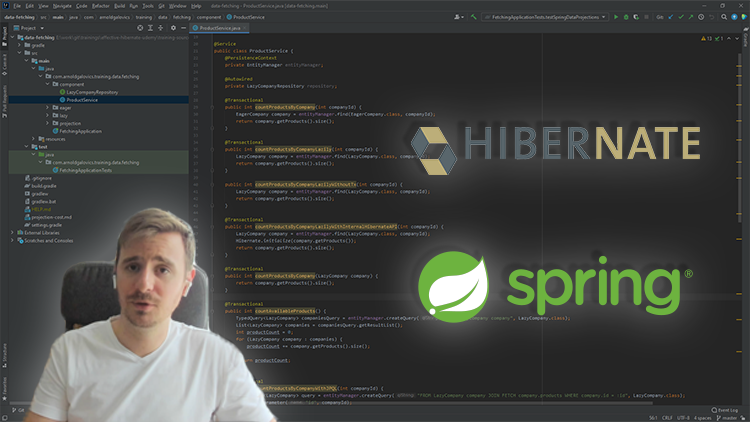This screenshot has height=422, width=750.
Task: Click the CRLF line separator widget
Action: pyautogui.click(x=667, y=418)
